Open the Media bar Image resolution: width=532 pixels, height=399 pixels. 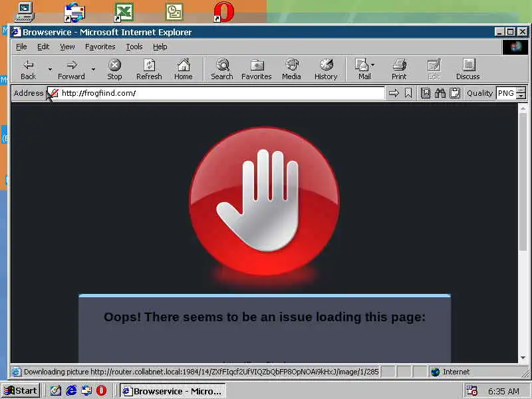291,70
